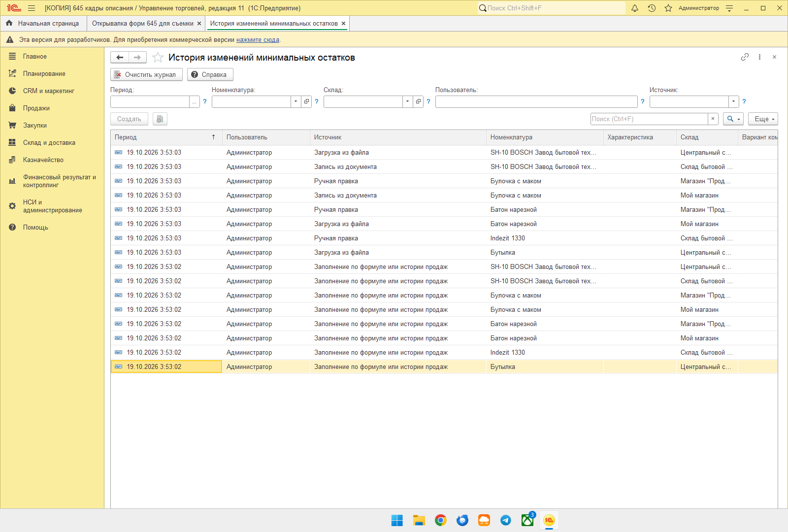This screenshot has width=788, height=532.
Task: Open the Период selection ellipsis button
Action: tap(195, 101)
